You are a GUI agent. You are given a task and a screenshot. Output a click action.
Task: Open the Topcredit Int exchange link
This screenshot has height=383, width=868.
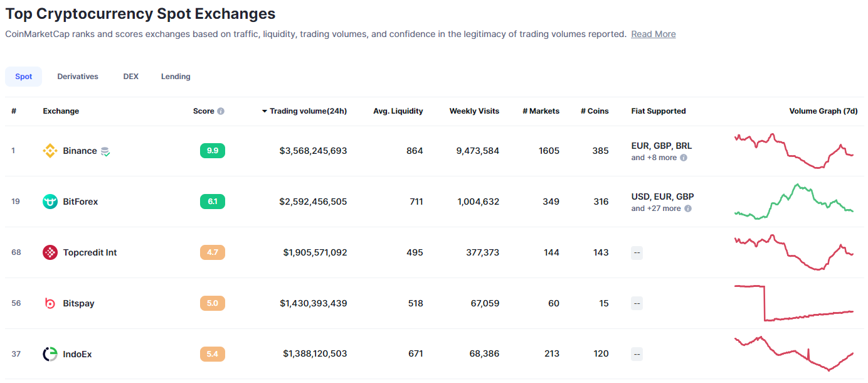tap(90, 252)
